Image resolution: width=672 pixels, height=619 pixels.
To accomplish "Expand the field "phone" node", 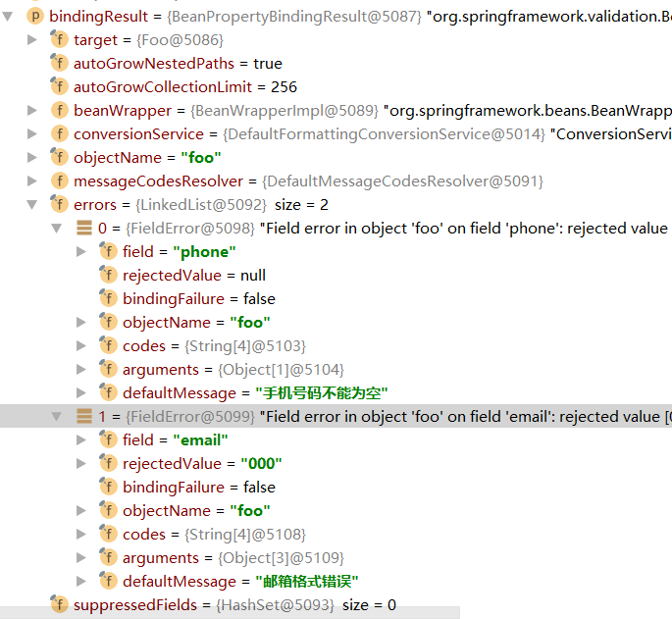I will tap(81, 252).
